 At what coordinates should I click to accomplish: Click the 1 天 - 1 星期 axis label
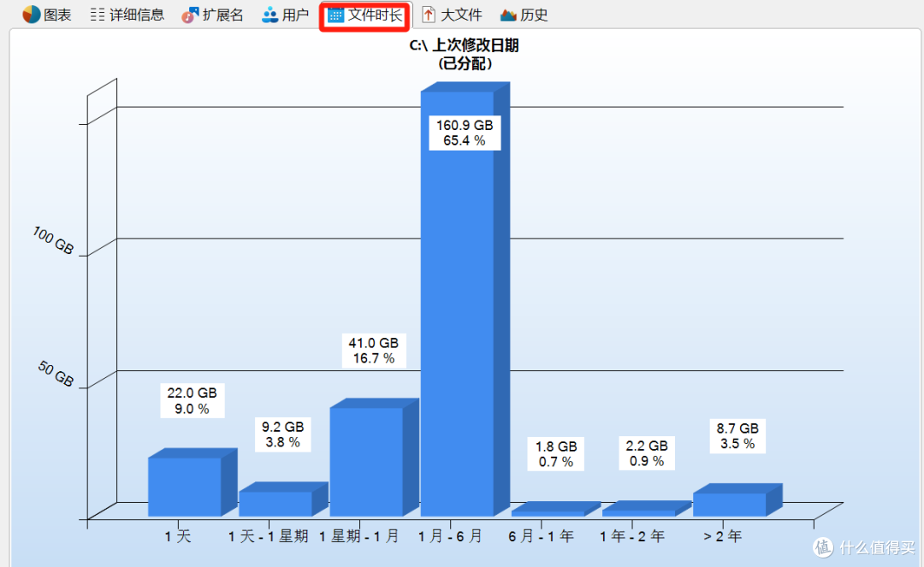268,536
